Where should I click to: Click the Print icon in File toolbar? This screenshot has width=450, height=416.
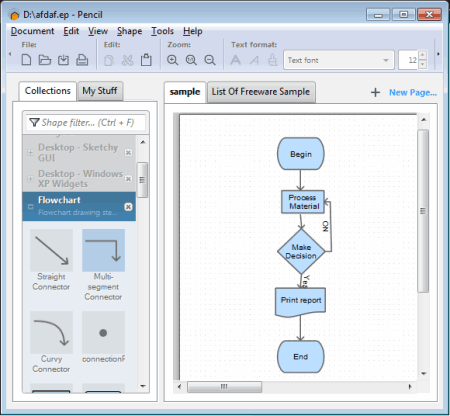click(82, 60)
